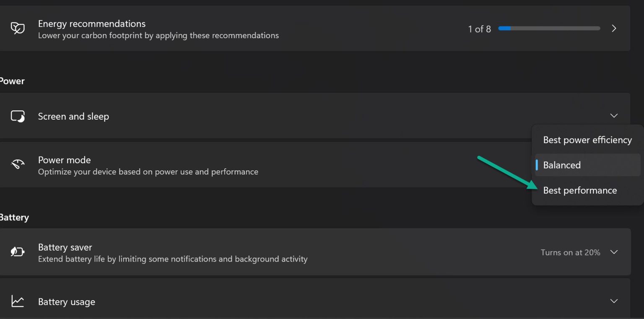The height and width of the screenshot is (319, 644).
Task: Keep the Balanced power mode selected
Action: click(562, 165)
